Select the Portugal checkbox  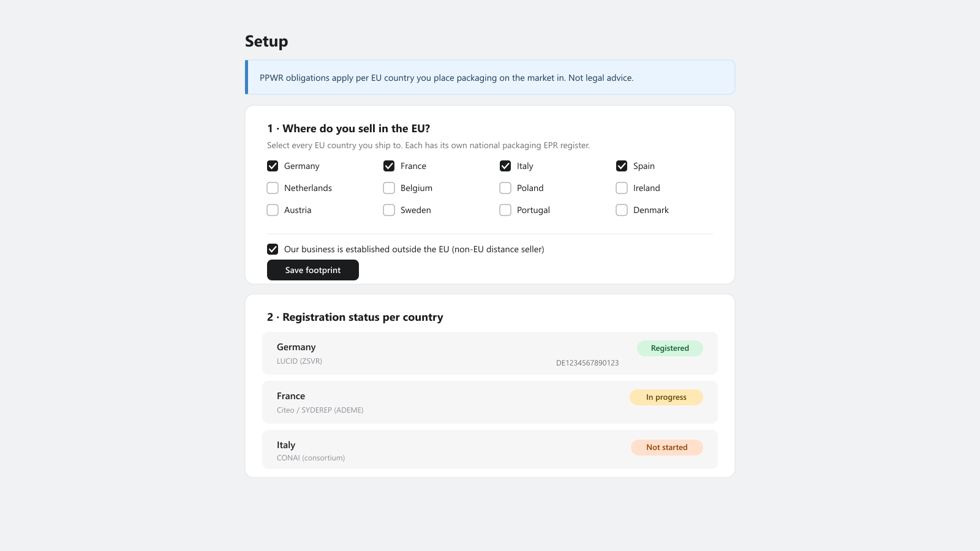[505, 210]
